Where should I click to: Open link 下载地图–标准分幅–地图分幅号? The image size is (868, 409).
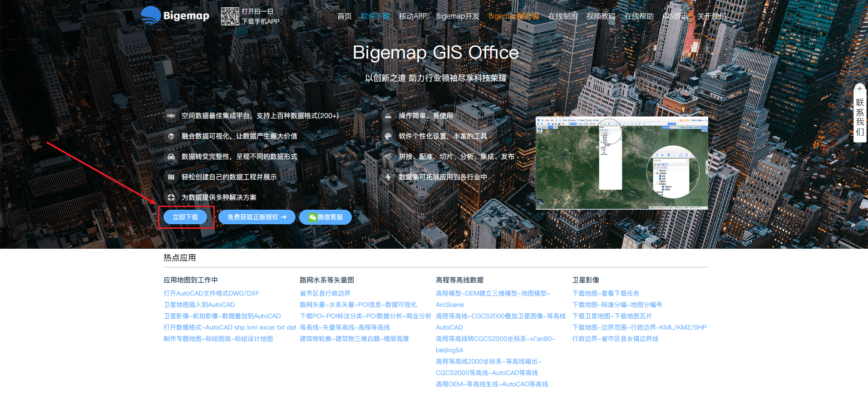pyautogui.click(x=617, y=305)
